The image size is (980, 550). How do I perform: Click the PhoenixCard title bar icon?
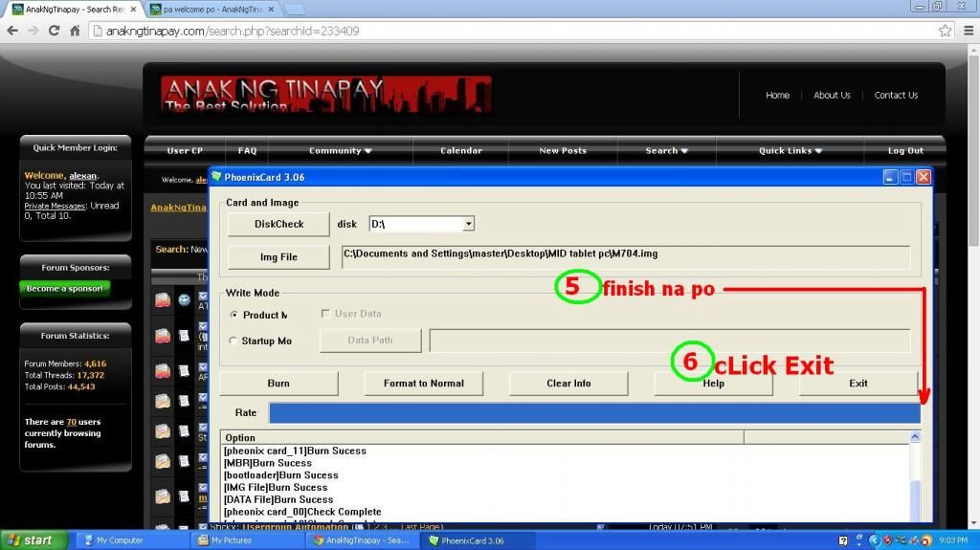[216, 177]
